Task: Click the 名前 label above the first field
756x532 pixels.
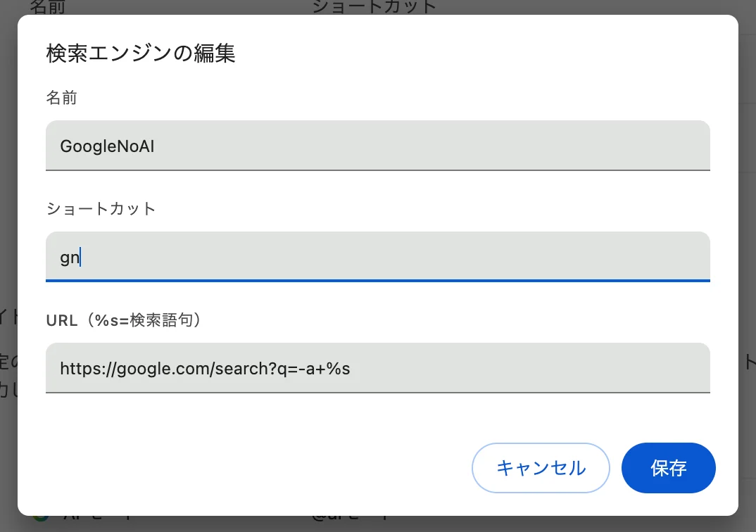Action: click(61, 98)
